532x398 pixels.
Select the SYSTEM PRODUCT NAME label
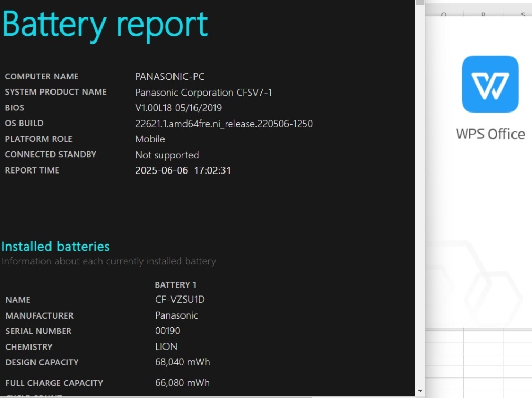click(56, 92)
